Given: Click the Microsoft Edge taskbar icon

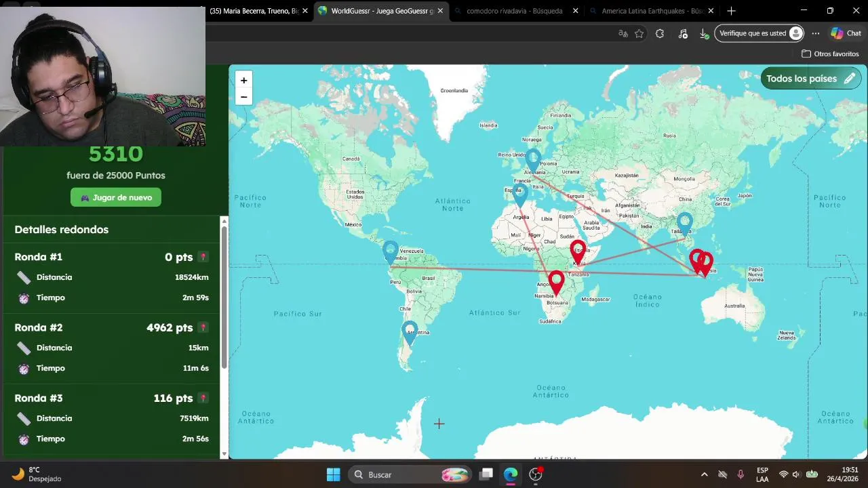Looking at the screenshot, I should (x=511, y=474).
